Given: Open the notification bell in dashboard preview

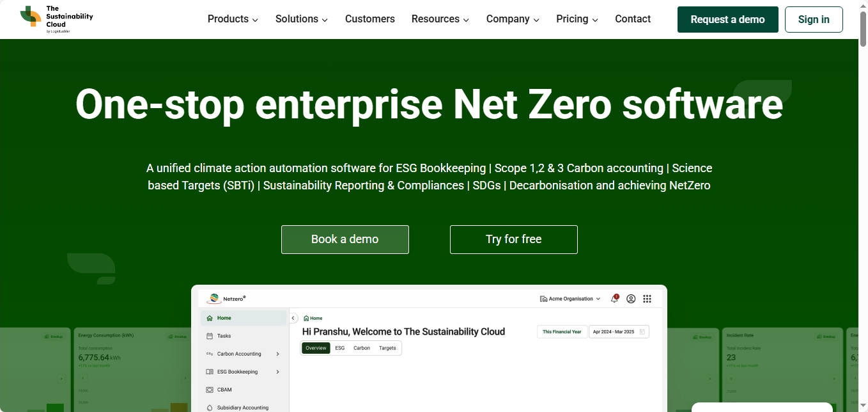Looking at the screenshot, I should point(615,299).
